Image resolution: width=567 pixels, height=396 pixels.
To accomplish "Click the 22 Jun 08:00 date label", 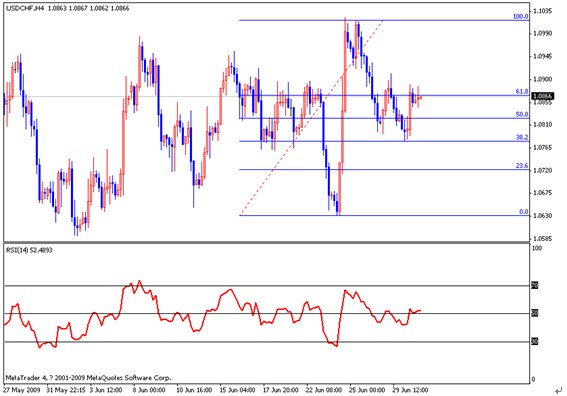I will point(324,390).
